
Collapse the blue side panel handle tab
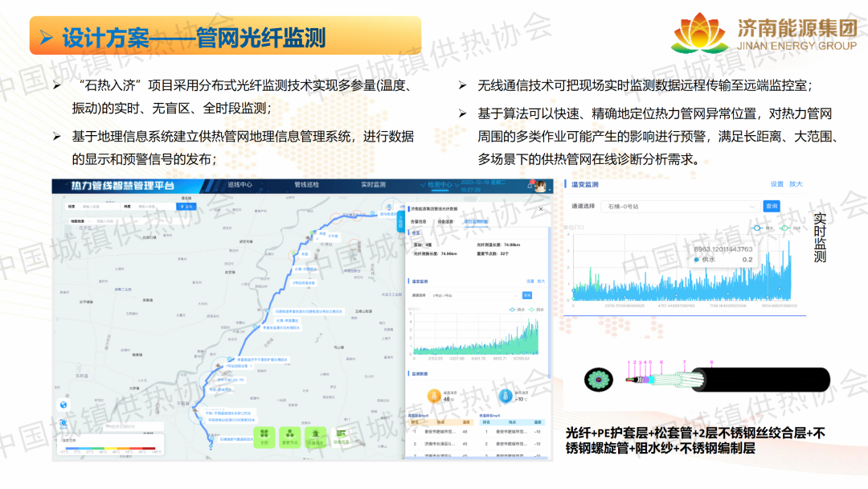pyautogui.click(x=401, y=220)
